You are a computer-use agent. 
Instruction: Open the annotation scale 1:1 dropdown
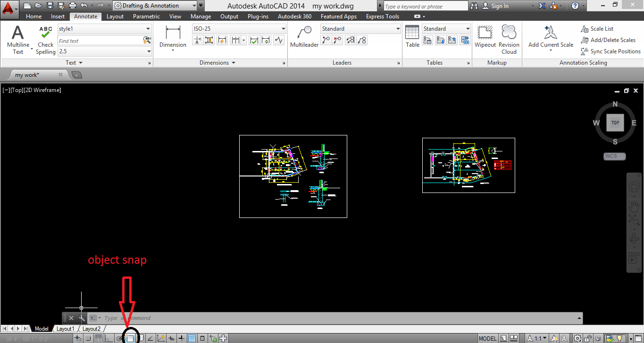pyautogui.click(x=544, y=338)
